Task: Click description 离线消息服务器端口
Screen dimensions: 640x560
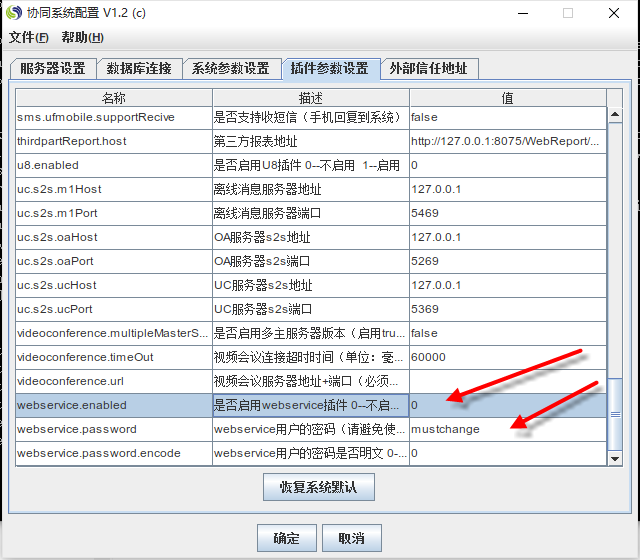Action: click(x=311, y=213)
